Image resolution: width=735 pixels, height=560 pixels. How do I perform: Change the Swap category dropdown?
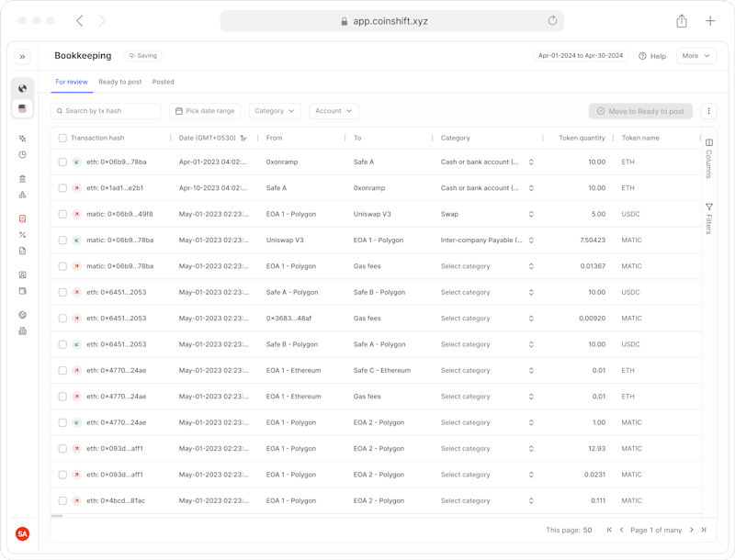pyautogui.click(x=487, y=214)
